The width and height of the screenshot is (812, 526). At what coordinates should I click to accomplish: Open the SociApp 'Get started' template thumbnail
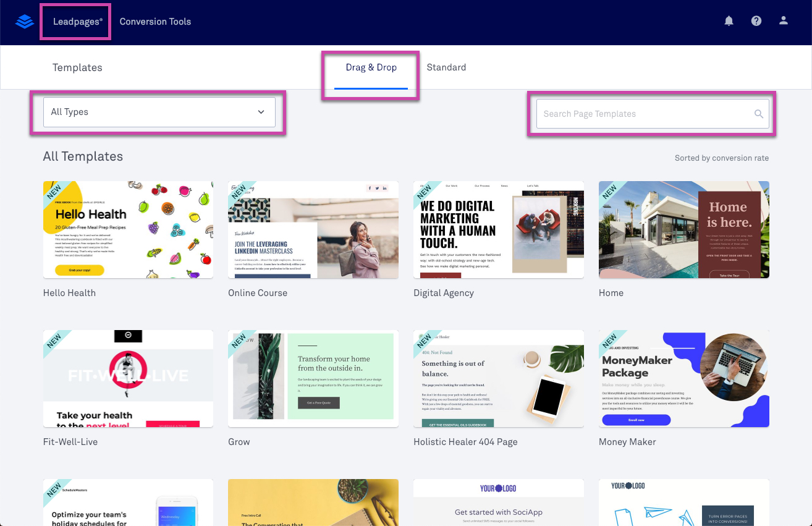tap(499, 503)
